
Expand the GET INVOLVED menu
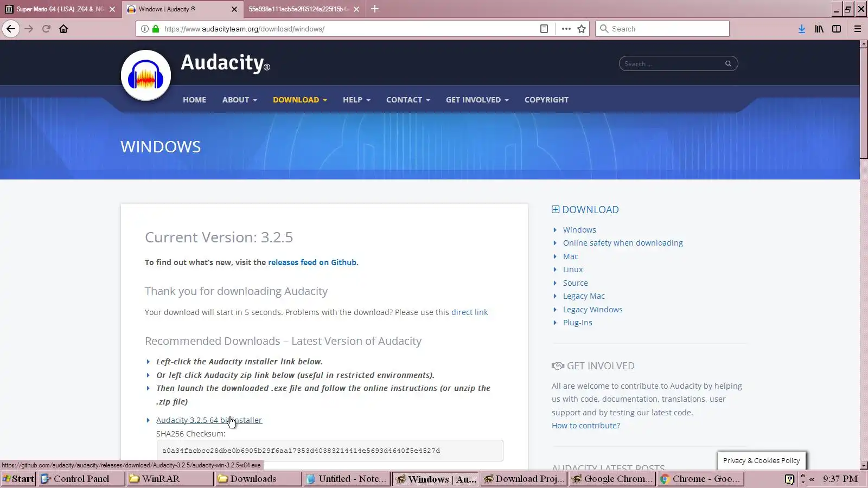click(477, 100)
